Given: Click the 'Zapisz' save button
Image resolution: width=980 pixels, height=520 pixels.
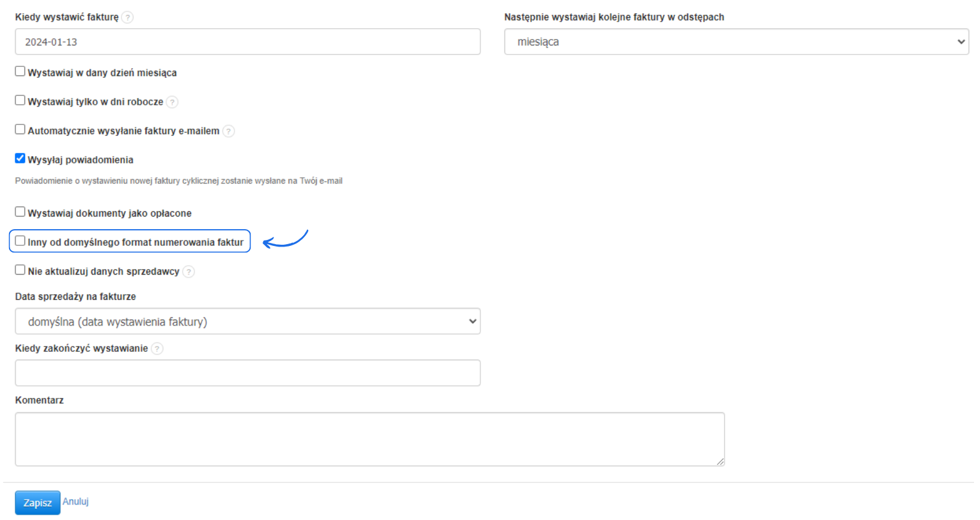Looking at the screenshot, I should tap(37, 503).
